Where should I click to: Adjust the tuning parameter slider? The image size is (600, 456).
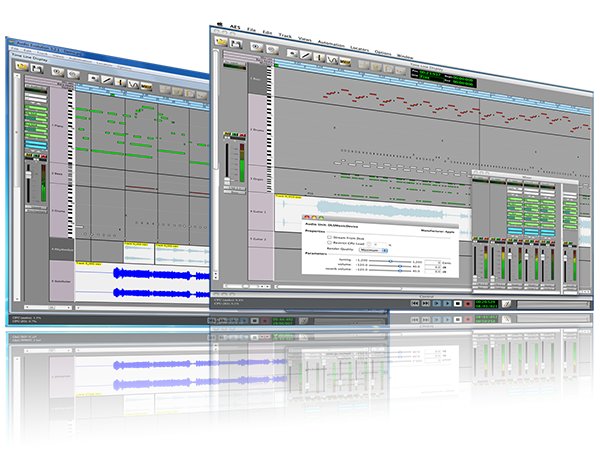pyautogui.click(x=390, y=259)
